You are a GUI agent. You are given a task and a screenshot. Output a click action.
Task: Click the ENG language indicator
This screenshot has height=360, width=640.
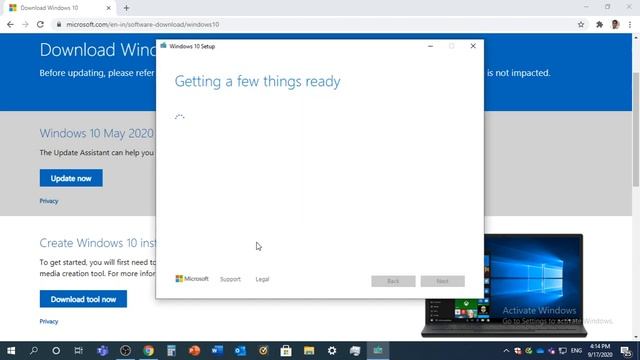(576, 351)
